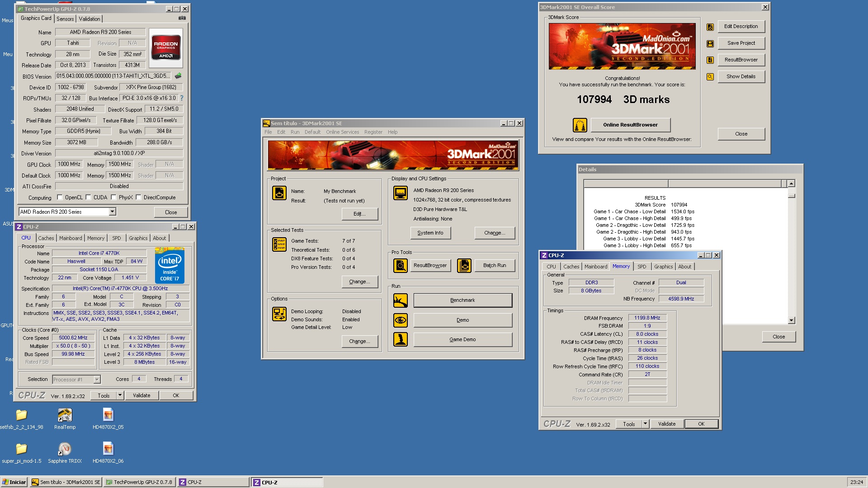Click the Online ResultBrowser button

click(x=630, y=125)
